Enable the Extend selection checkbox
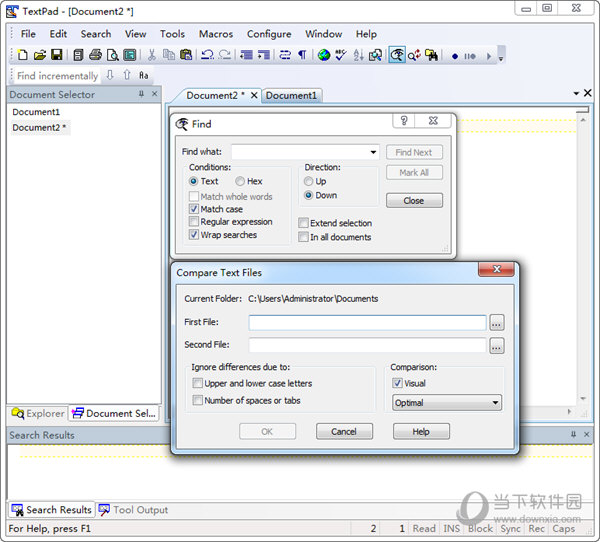The height and width of the screenshot is (542, 600). tap(303, 223)
